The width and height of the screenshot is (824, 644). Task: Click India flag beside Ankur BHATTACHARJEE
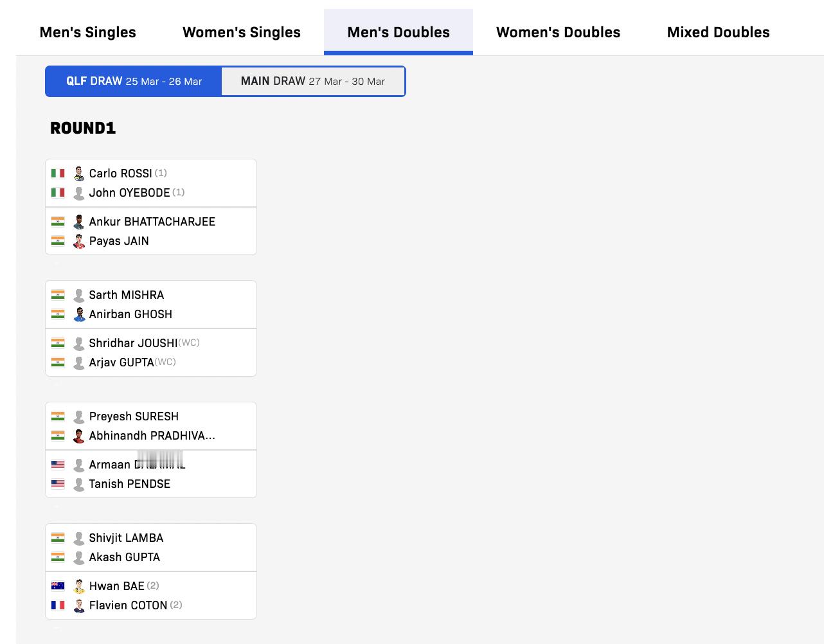[58, 221]
